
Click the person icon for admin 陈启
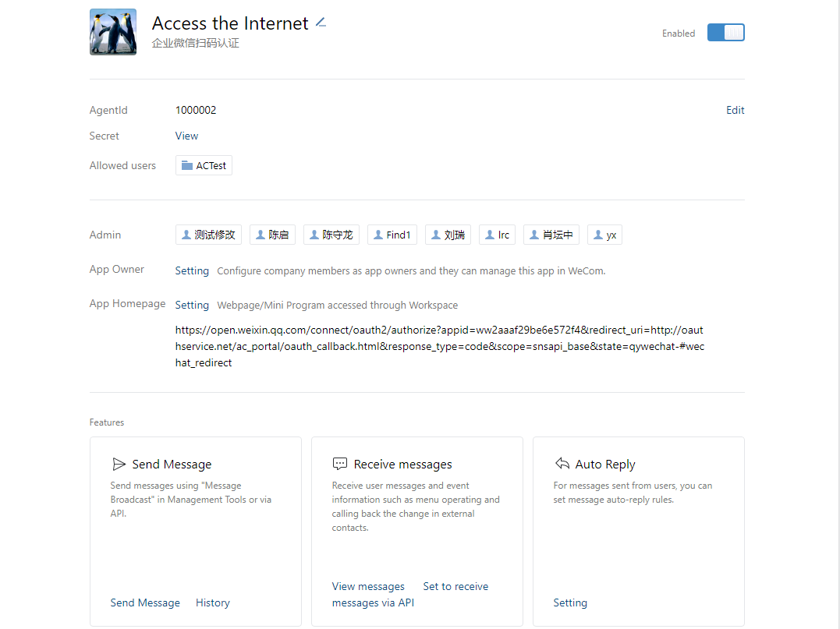(x=261, y=235)
